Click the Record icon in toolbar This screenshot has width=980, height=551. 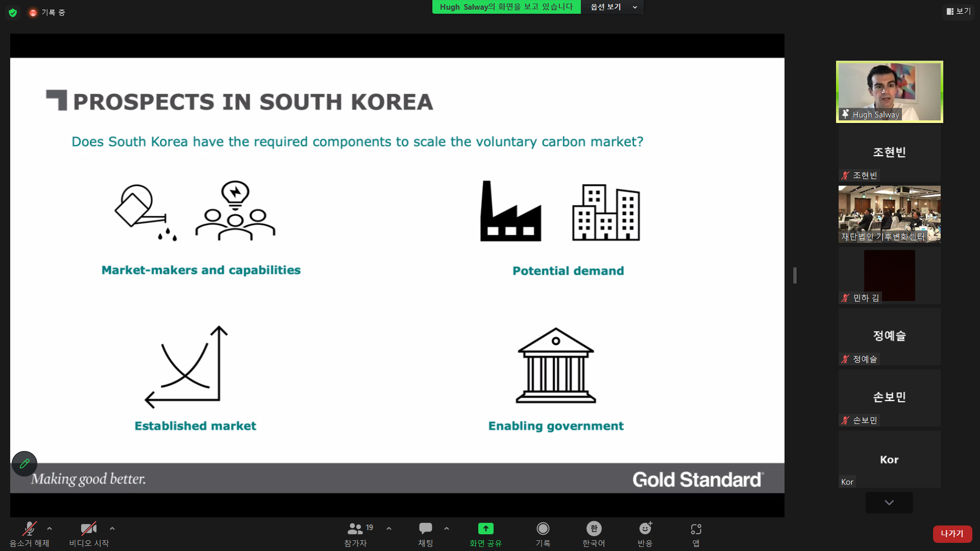(x=543, y=529)
